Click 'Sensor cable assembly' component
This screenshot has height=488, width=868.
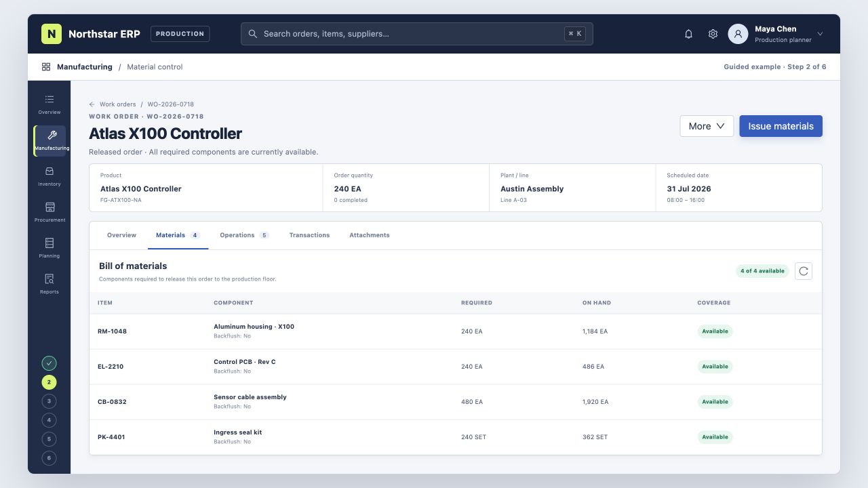(250, 397)
